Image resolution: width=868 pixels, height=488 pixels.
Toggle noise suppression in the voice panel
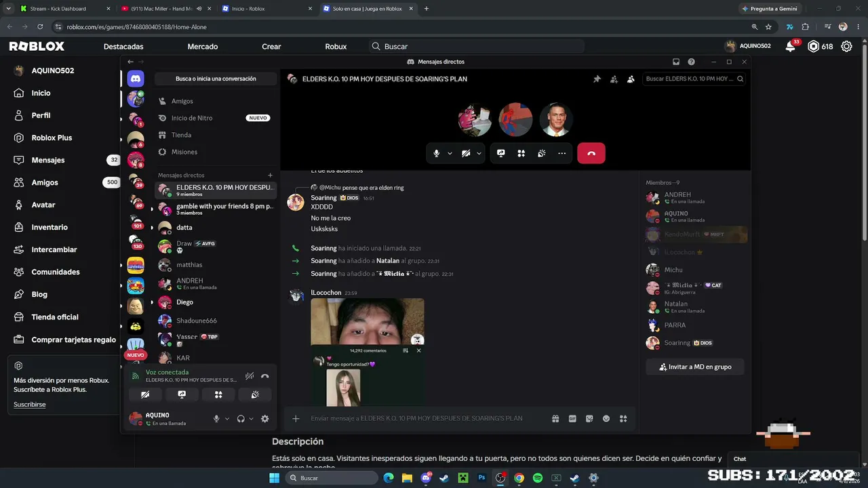pyautogui.click(x=250, y=375)
